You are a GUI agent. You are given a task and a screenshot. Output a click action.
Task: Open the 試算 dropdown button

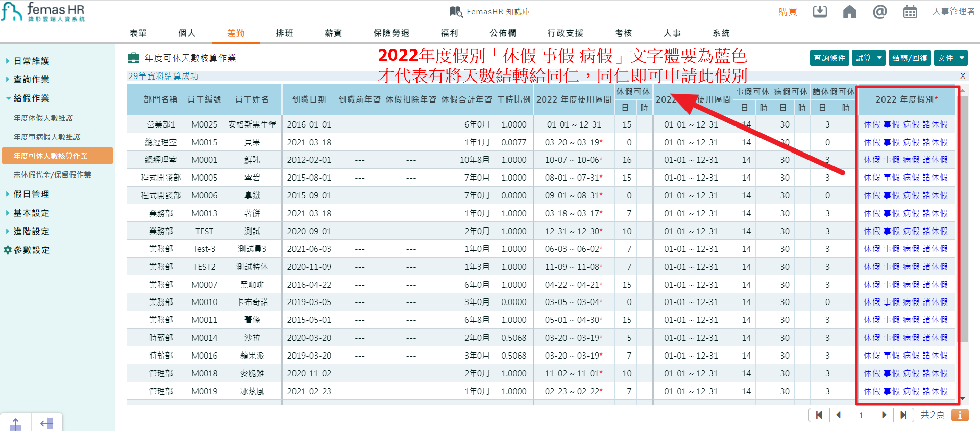tap(868, 58)
